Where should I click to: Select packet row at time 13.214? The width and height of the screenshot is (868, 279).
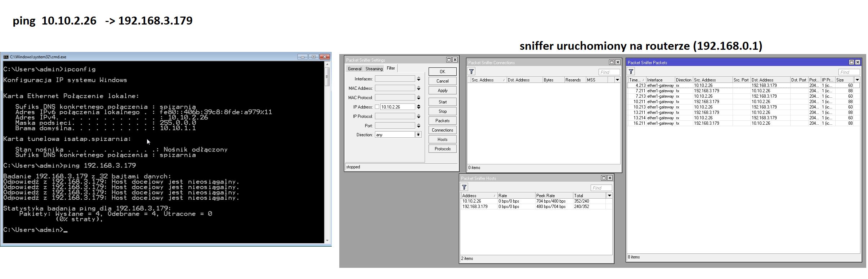743,118
